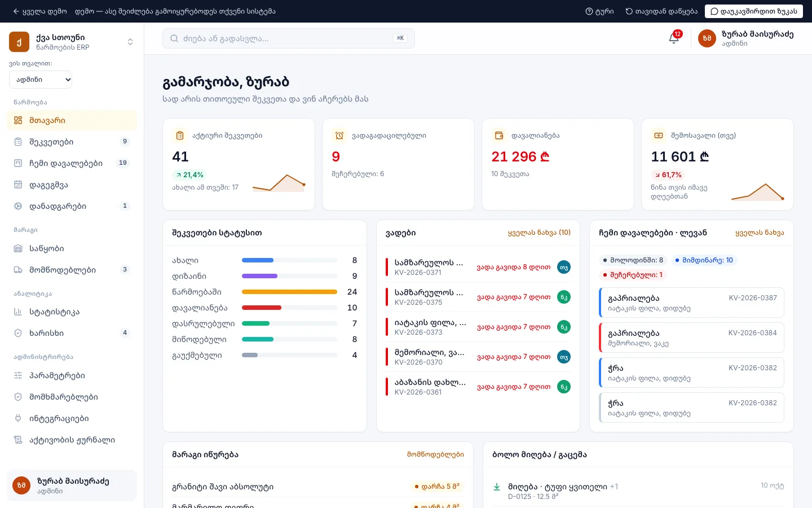Image resolution: width=812 pixels, height=508 pixels.
Task: Click the search magnifier icon
Action: coord(174,38)
